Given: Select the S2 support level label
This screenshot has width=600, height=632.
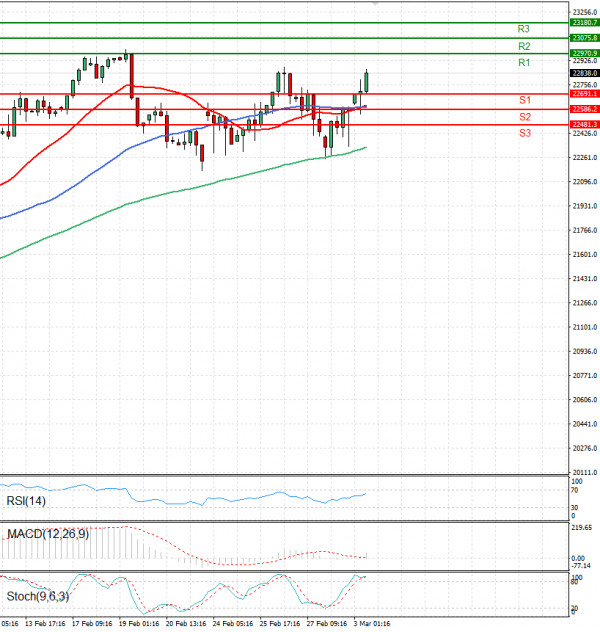Looking at the screenshot, I should (524, 117).
